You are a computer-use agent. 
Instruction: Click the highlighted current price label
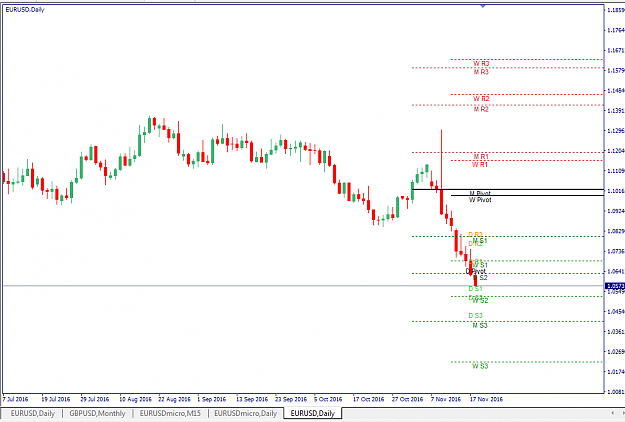click(615, 286)
